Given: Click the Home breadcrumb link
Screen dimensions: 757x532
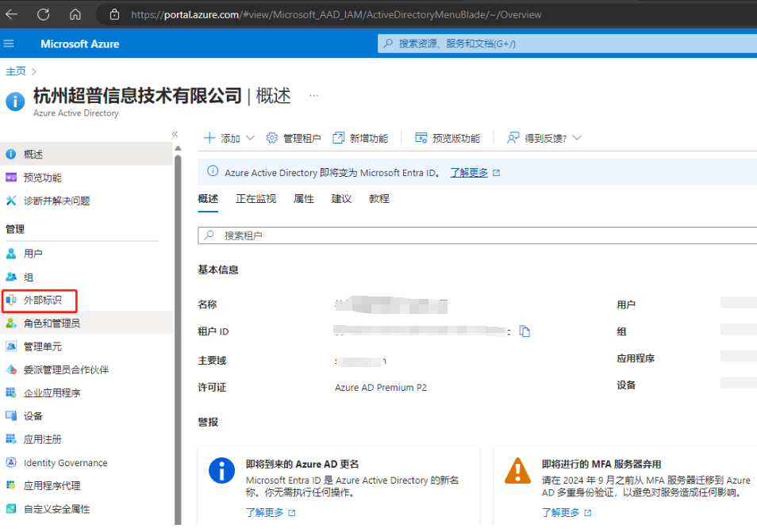Looking at the screenshot, I should point(16,71).
